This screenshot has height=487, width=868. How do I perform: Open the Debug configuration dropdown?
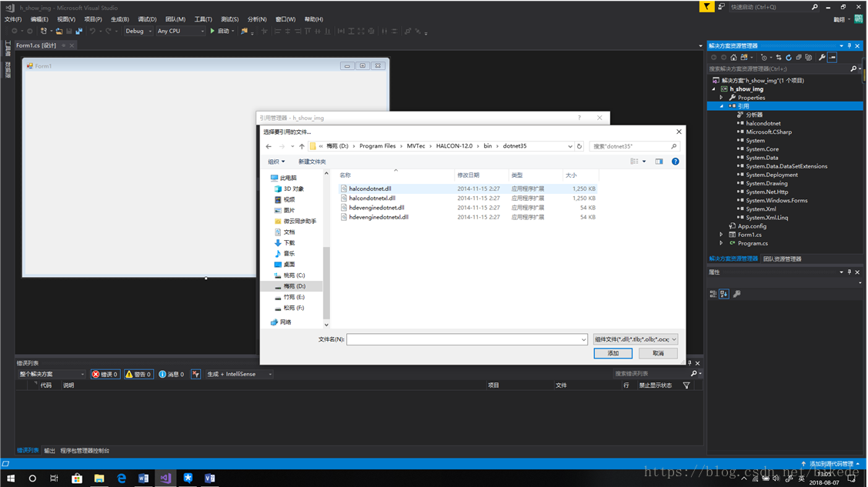pos(139,31)
